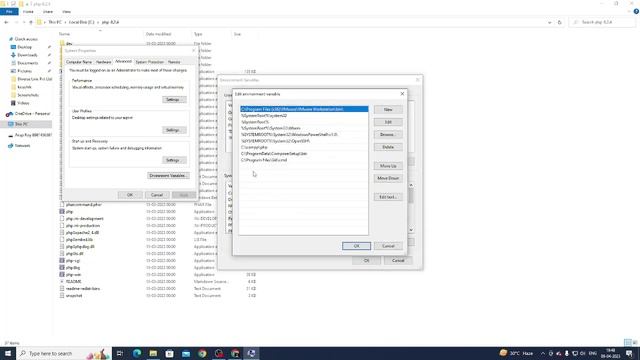Click the Move Down button
640x360 pixels.
(x=388, y=178)
